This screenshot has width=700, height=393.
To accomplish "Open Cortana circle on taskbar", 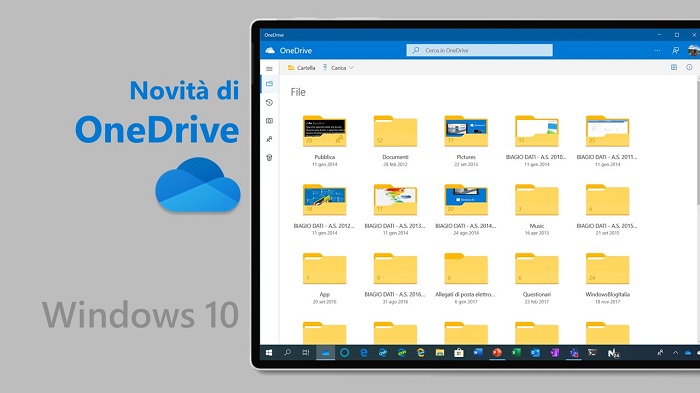I will [344, 353].
